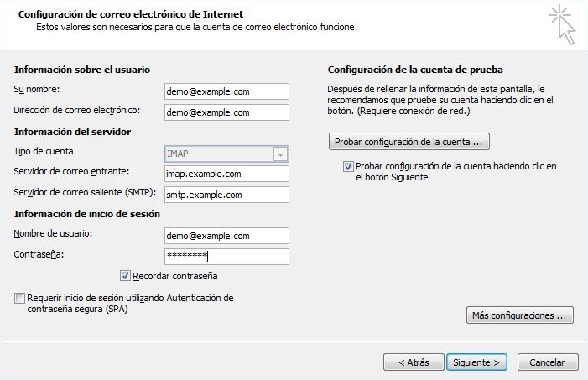Image resolution: width=588 pixels, height=380 pixels.
Task: Focus the Su nombre text field
Action: (226, 91)
